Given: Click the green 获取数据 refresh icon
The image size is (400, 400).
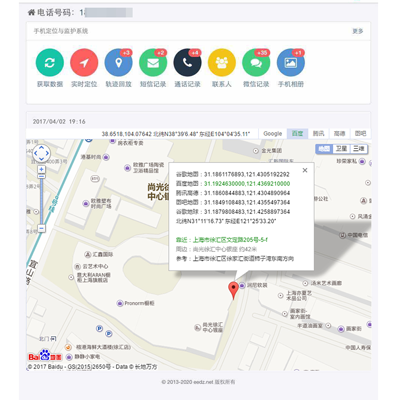Looking at the screenshot, I should (x=50, y=63).
